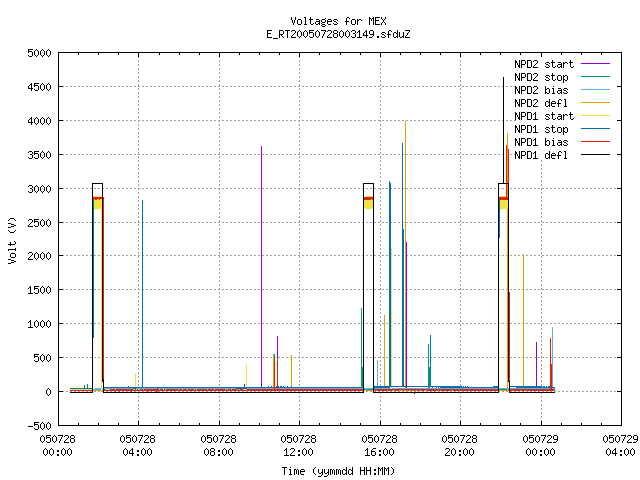Click the 'Time (yymmdd HH:MM)' x-axis label
This screenshot has width=640, height=480.
[x=338, y=471]
